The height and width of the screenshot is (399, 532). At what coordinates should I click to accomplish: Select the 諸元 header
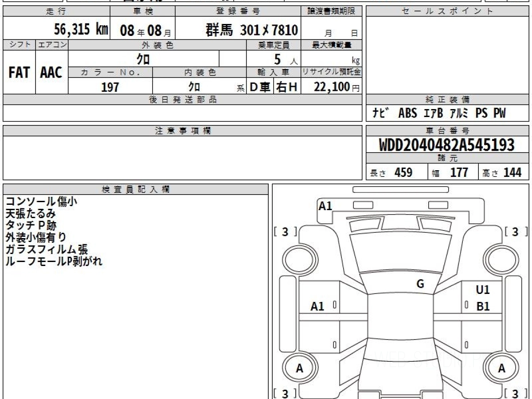[x=447, y=158]
